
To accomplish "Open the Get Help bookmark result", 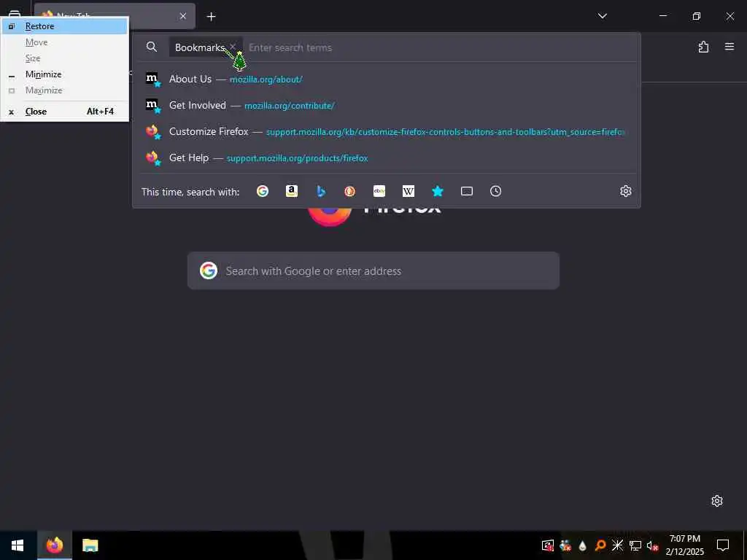I will click(387, 157).
